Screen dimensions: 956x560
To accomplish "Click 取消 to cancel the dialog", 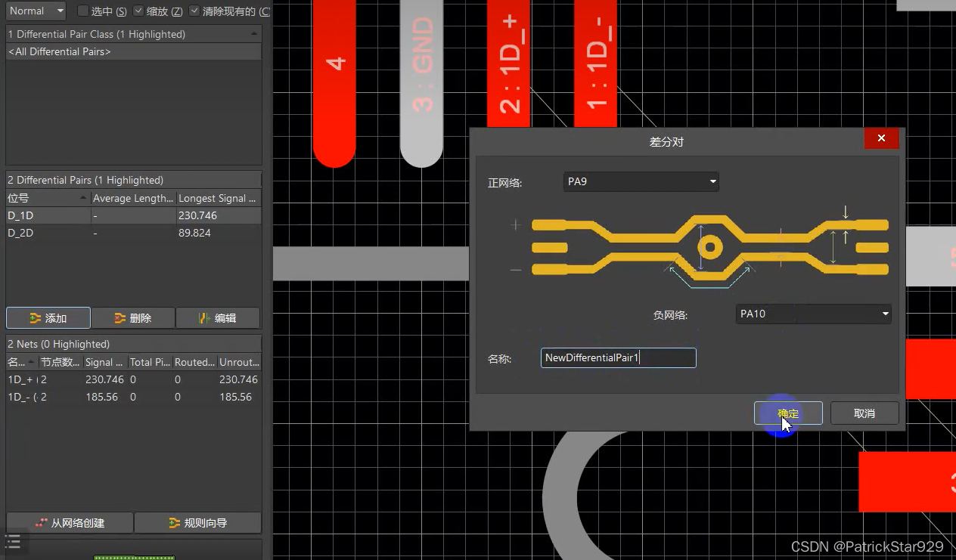I will [864, 413].
